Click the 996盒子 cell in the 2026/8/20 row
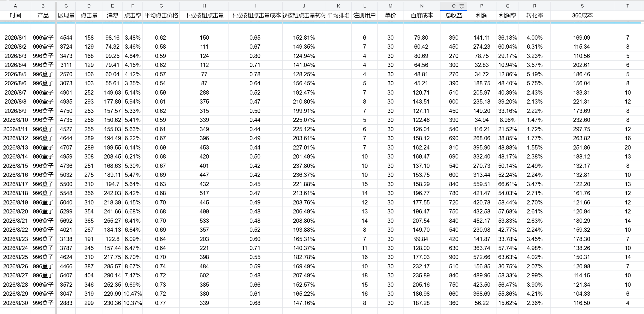644x314 pixels. click(x=43, y=211)
